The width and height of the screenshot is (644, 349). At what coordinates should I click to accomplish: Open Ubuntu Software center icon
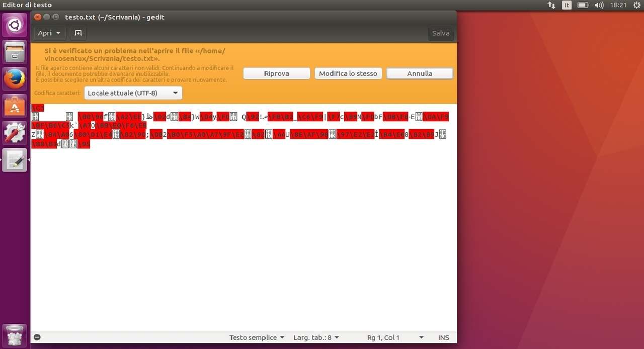click(x=15, y=106)
